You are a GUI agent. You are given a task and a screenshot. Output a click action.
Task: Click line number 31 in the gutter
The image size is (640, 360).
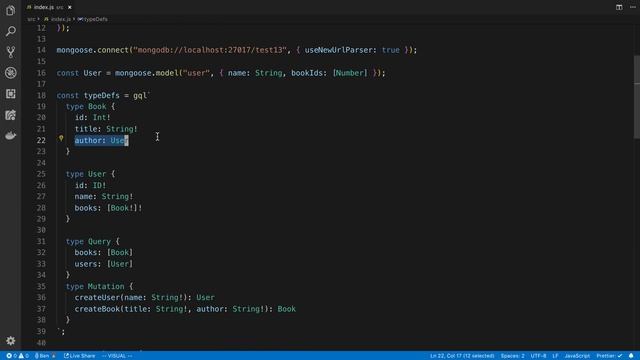[41, 242]
